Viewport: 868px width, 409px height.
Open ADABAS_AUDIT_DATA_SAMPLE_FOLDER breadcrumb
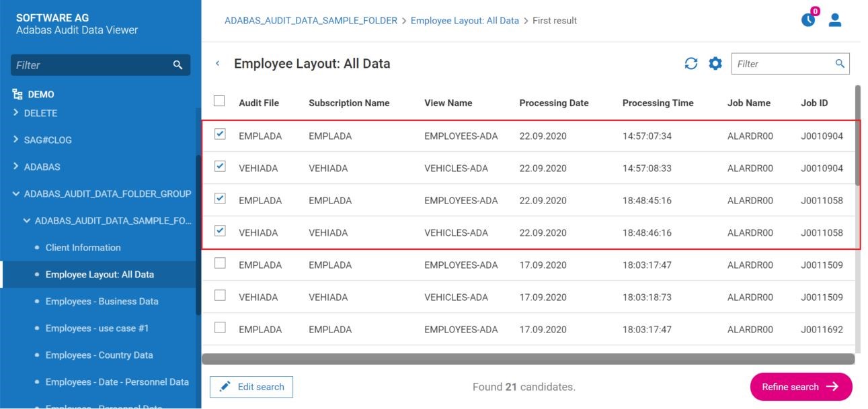pos(311,21)
